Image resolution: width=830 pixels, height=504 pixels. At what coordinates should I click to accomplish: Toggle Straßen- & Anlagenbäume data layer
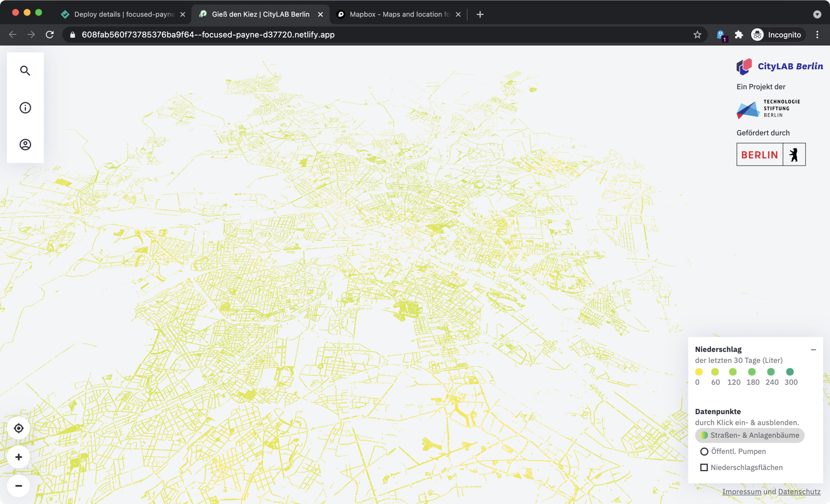[749, 435]
